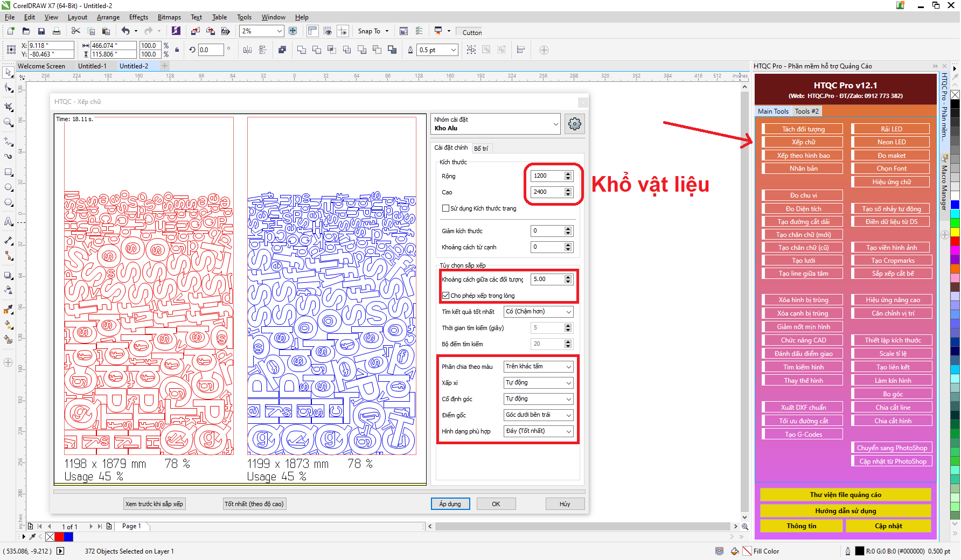Open a file with the Open icon
Screen dimensions: 961x560
tap(26, 31)
